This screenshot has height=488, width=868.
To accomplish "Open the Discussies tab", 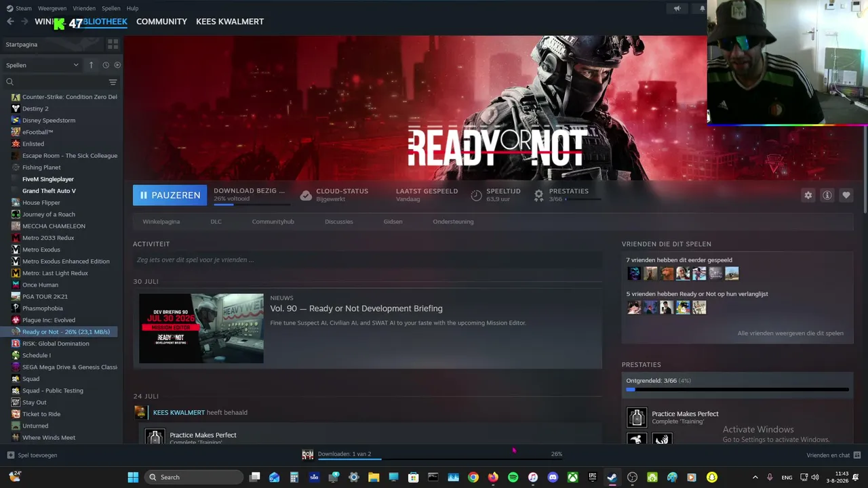I will 338,222.
